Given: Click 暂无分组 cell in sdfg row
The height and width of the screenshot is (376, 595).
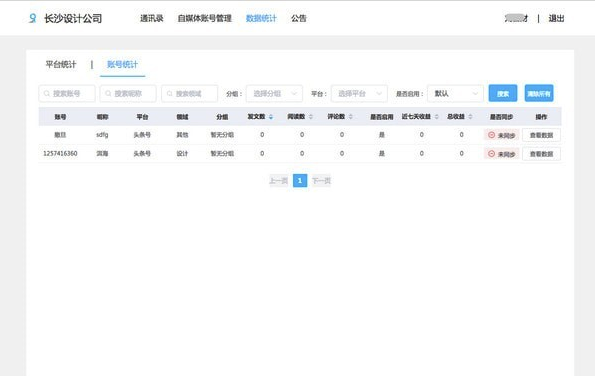Looking at the screenshot, I should coord(222,135).
